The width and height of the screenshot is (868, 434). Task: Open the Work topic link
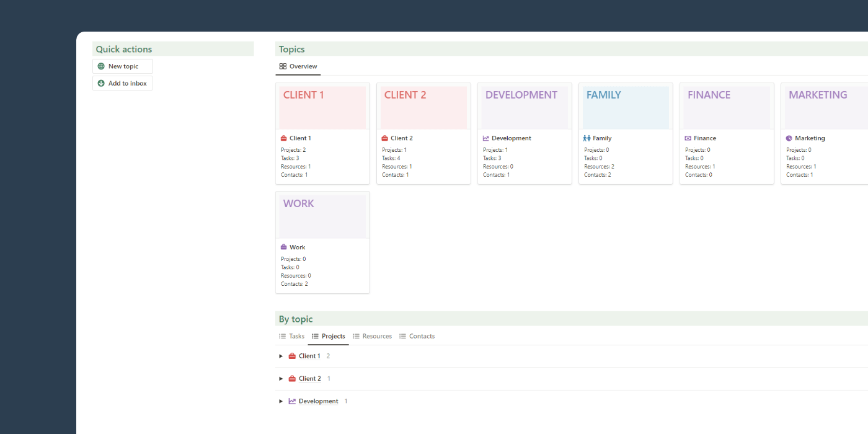point(298,247)
